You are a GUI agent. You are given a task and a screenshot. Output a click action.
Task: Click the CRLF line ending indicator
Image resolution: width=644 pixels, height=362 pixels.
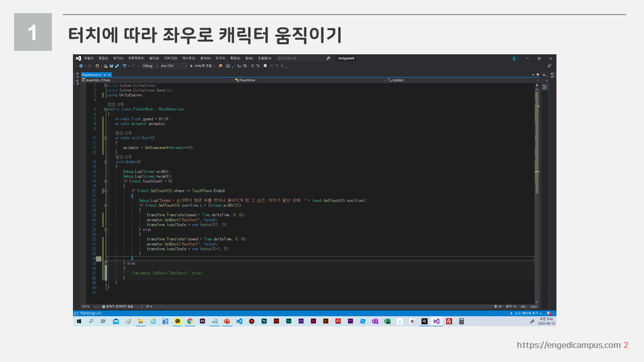534,306
